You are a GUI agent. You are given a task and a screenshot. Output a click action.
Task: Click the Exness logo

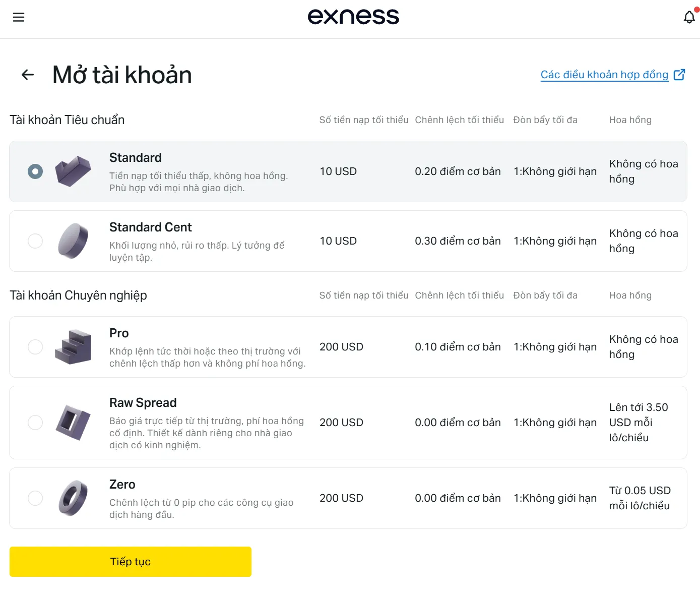tap(353, 17)
